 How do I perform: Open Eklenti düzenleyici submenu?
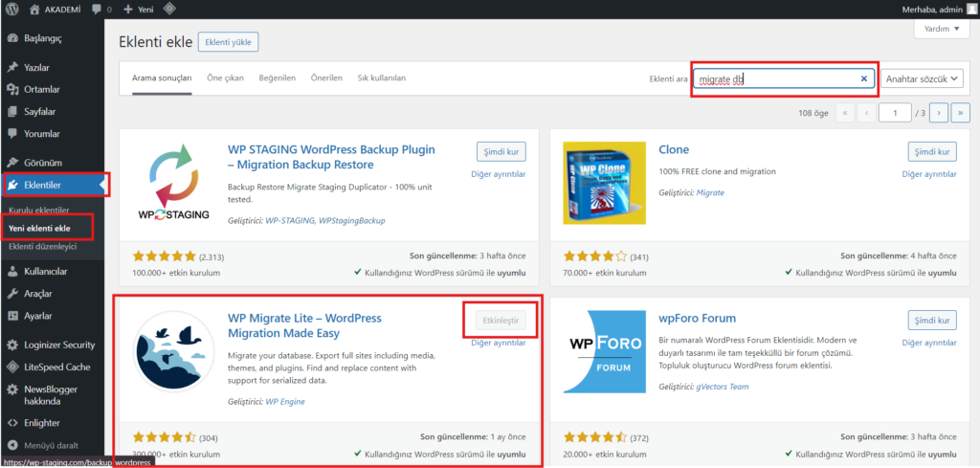click(x=42, y=246)
